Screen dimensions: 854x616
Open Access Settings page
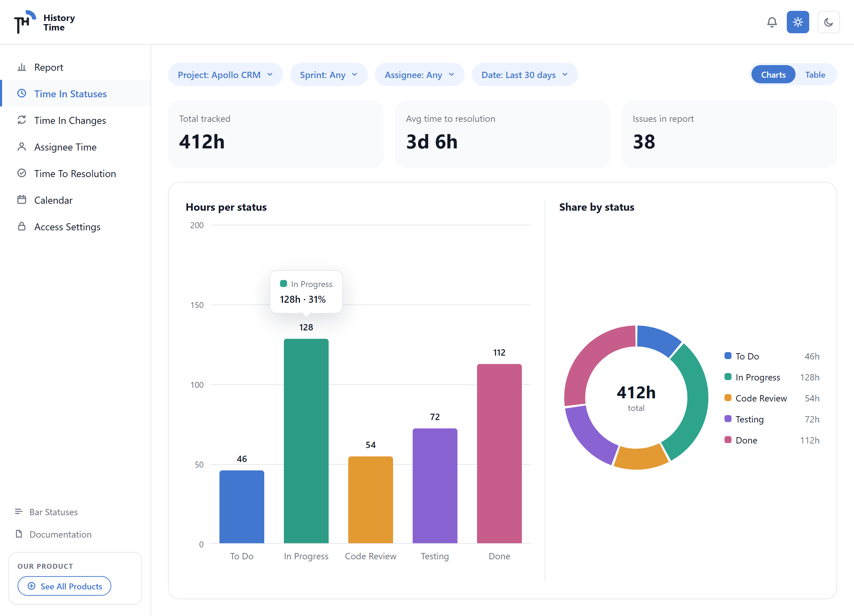click(75, 227)
